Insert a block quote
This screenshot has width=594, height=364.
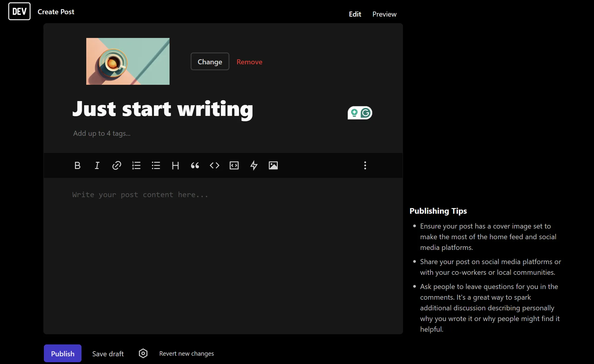(195, 165)
